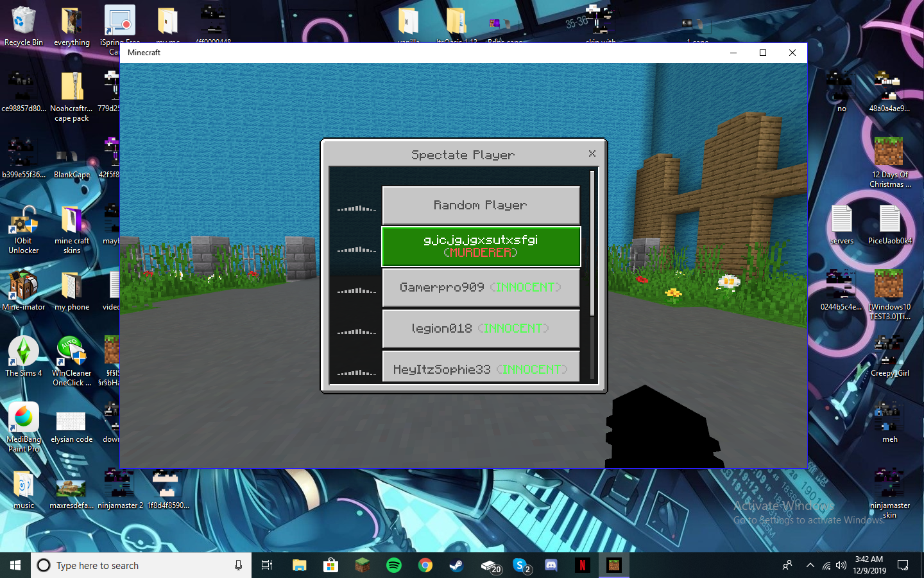Image resolution: width=924 pixels, height=578 pixels.
Task: Open Netflix from the taskbar
Action: click(582, 565)
